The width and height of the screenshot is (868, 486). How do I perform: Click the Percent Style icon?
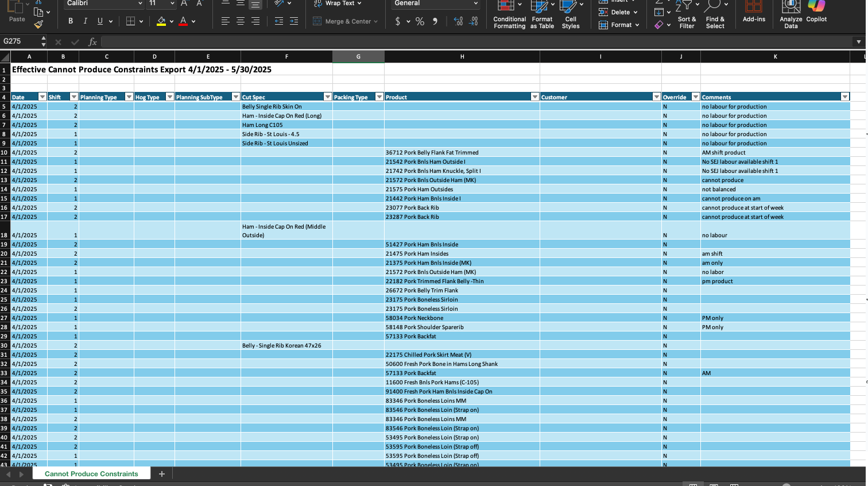(420, 21)
